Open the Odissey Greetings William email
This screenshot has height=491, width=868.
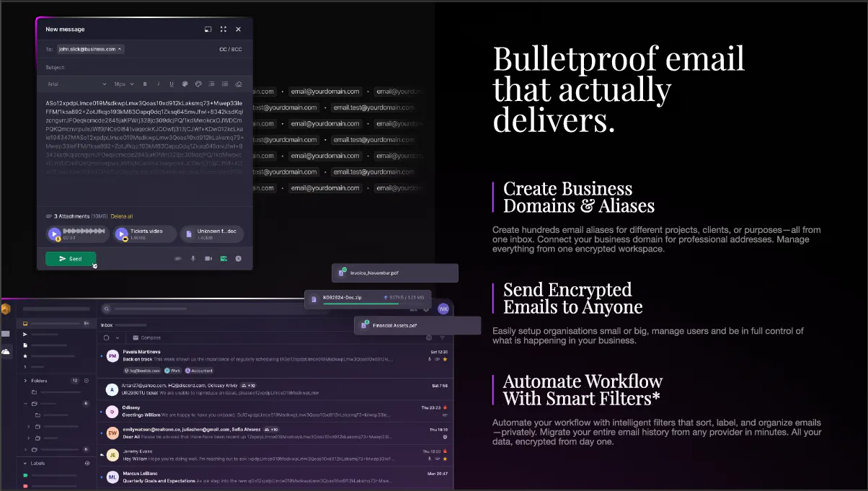pos(277,412)
